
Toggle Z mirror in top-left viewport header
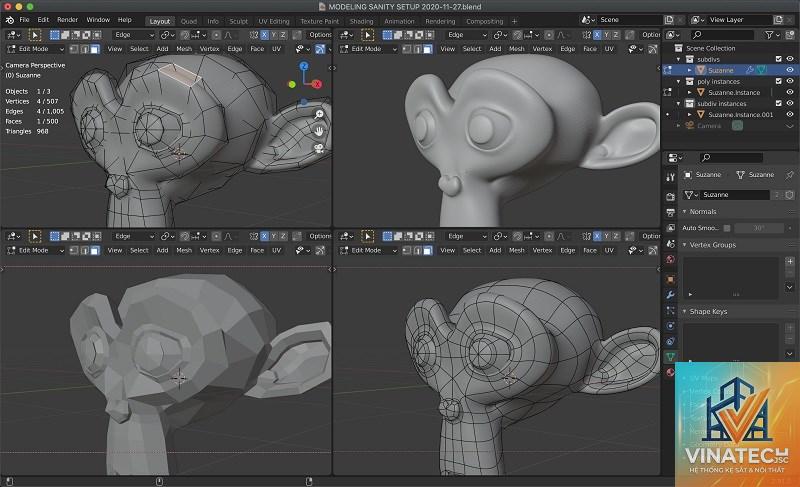(x=283, y=35)
